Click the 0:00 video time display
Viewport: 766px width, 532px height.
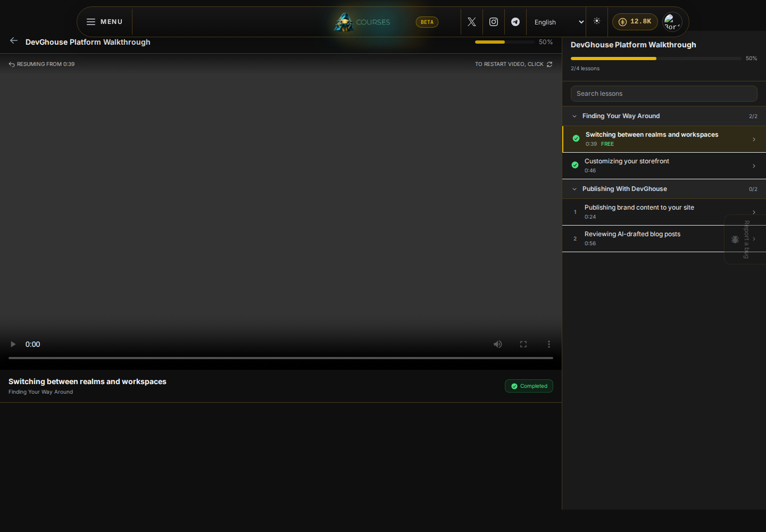[x=33, y=344]
